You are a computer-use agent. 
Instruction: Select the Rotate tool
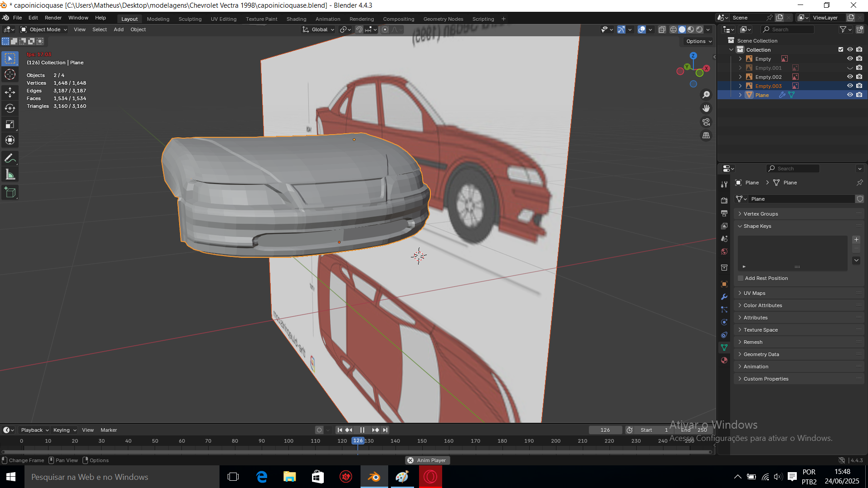pos(10,108)
